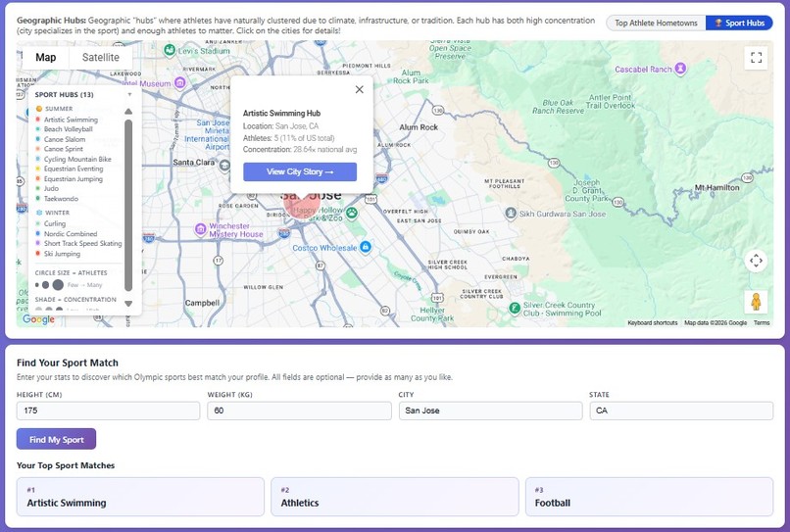Click the Winchester Mystery House marker
This screenshot has height=532, width=790.
[201, 229]
